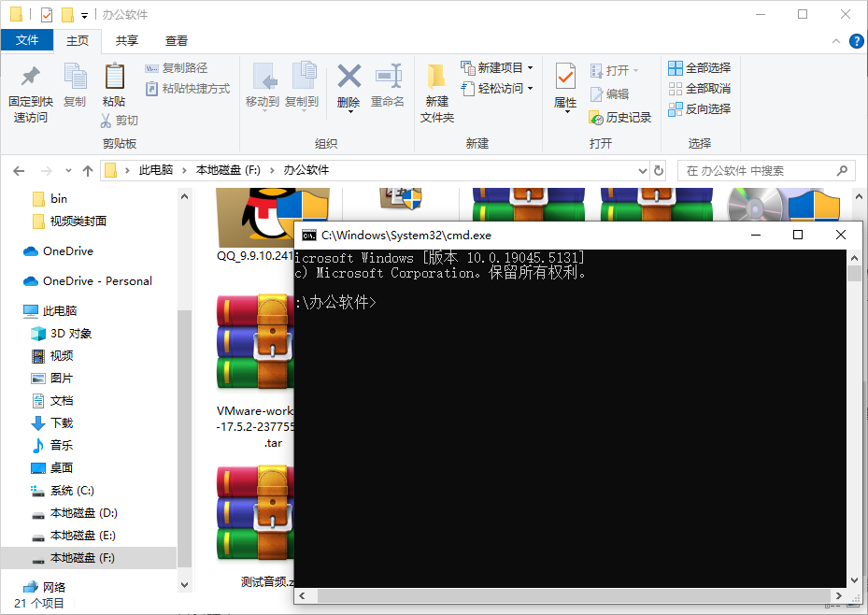Click the Paste icon in ribbon
The image size is (868, 615).
114,77
